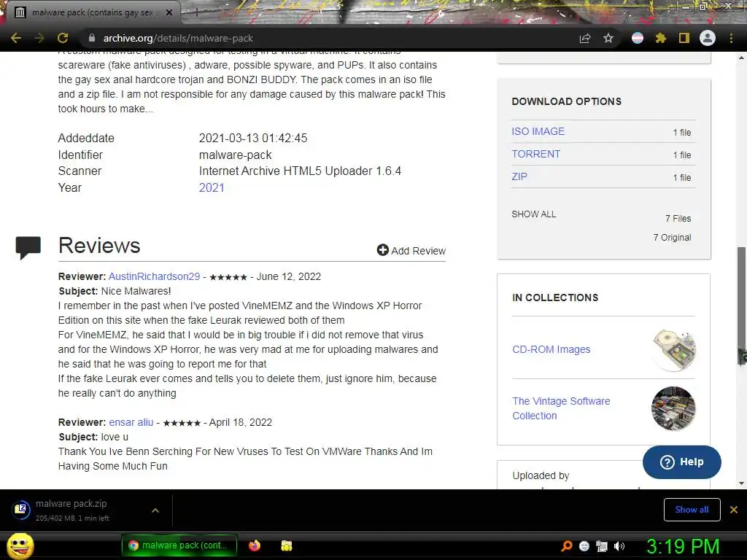747x560 pixels.
Task: Open the volume speaker tray icon
Action: [619, 546]
